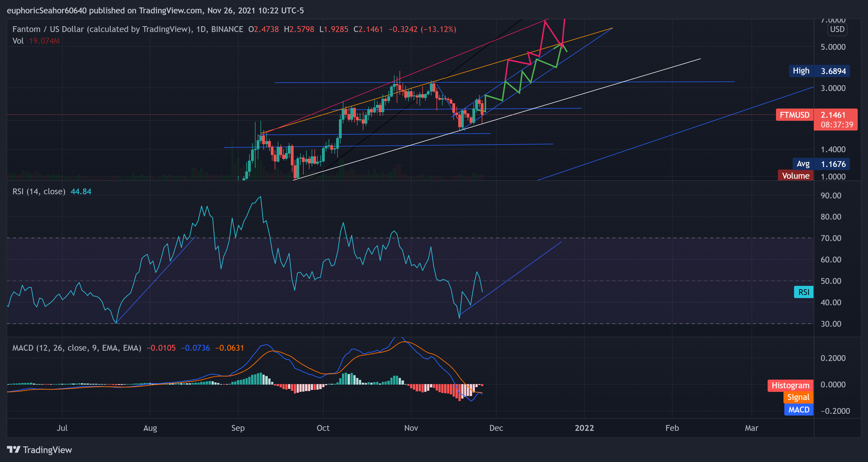868x462 pixels.
Task: Click the orange Signal label on MACD axis
Action: click(798, 397)
